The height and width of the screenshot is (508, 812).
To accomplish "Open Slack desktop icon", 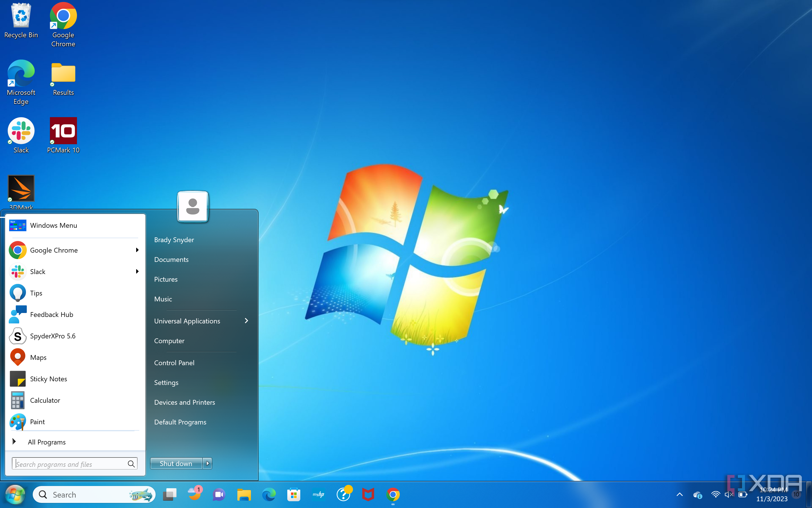I will 21,135.
